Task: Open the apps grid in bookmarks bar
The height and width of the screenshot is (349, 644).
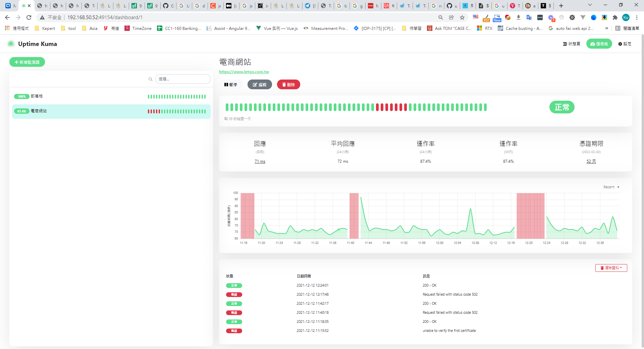Action: click(7, 29)
